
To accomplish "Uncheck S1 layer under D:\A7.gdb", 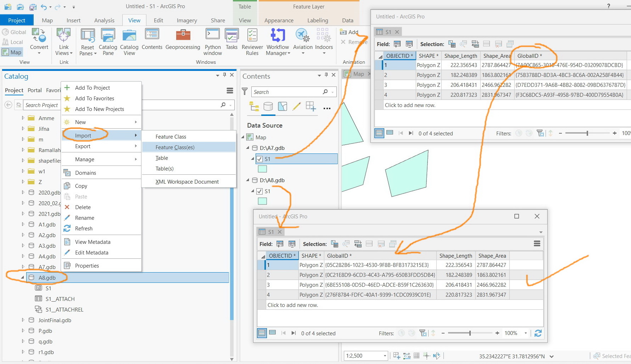I will (259, 159).
